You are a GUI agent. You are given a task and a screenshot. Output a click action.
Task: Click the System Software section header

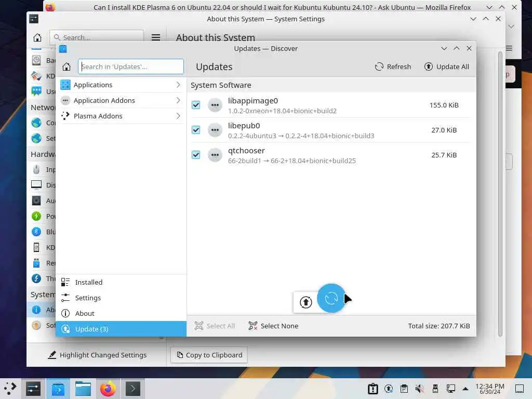point(221,85)
